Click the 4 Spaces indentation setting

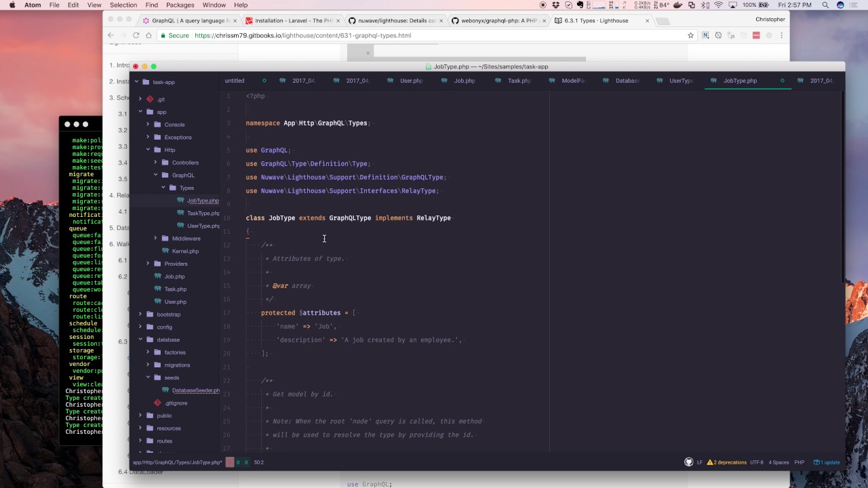778,462
